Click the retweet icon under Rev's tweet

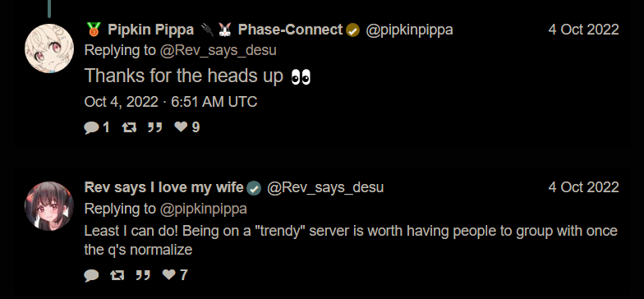pyautogui.click(x=117, y=274)
